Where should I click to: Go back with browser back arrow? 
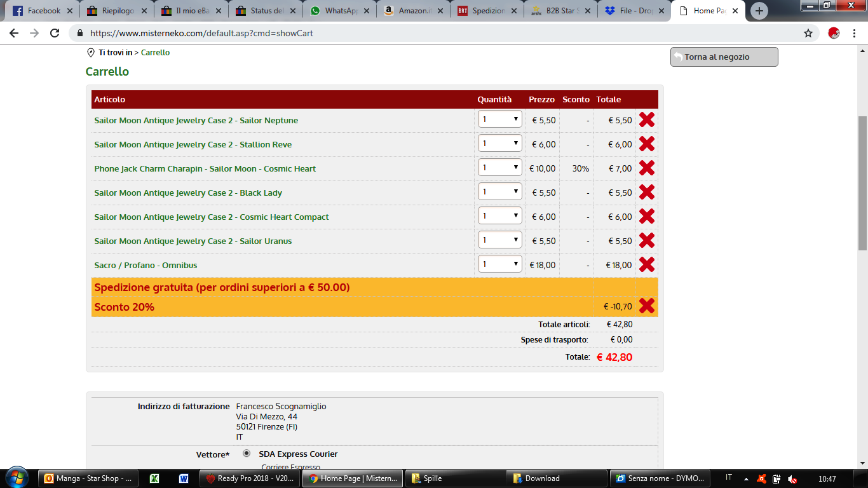pos(14,33)
